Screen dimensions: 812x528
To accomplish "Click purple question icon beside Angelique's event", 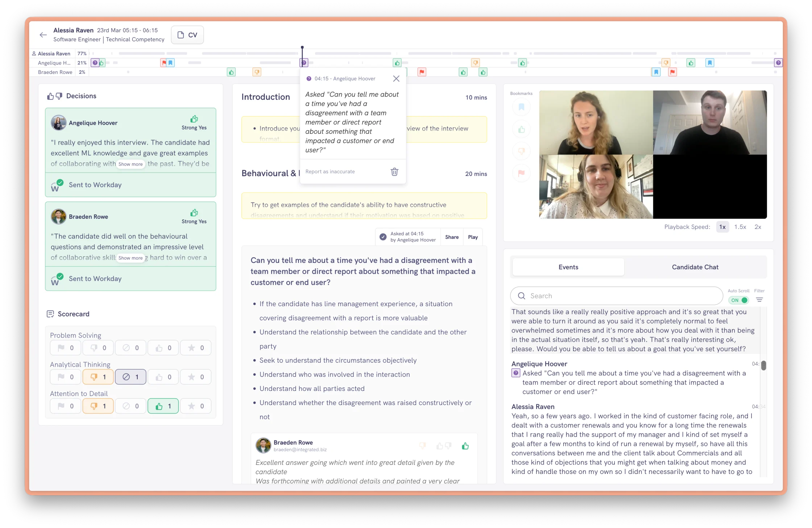I will tap(515, 373).
